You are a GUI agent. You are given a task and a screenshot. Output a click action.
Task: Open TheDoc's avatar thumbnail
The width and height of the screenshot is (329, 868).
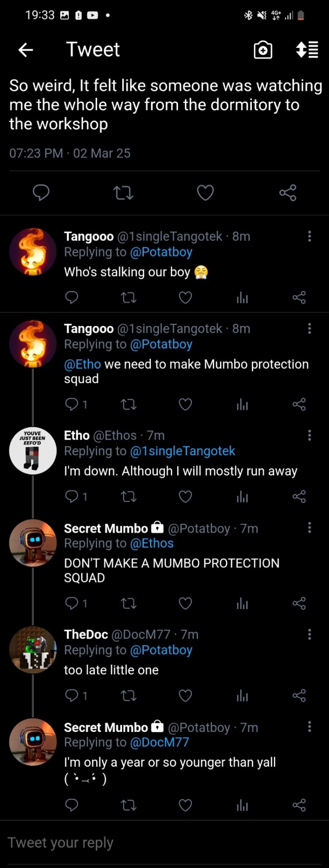(33, 650)
